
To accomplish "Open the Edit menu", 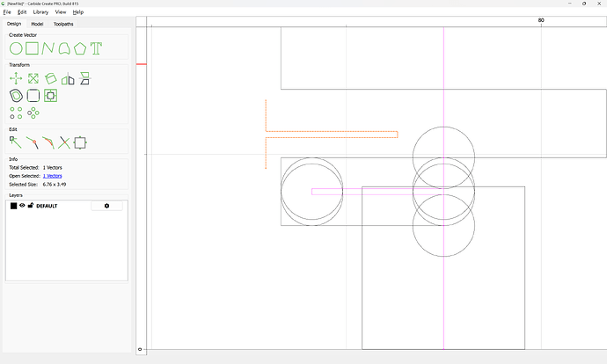I will point(22,12).
